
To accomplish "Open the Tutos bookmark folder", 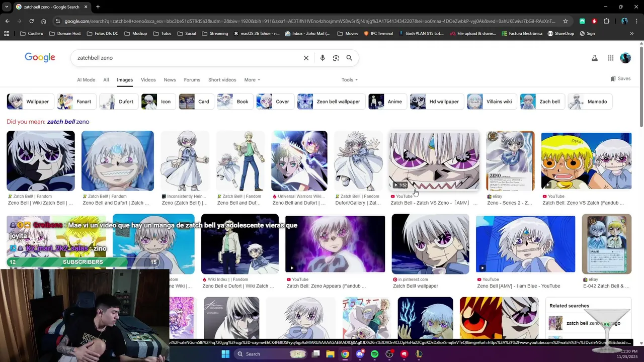I will (162, 34).
